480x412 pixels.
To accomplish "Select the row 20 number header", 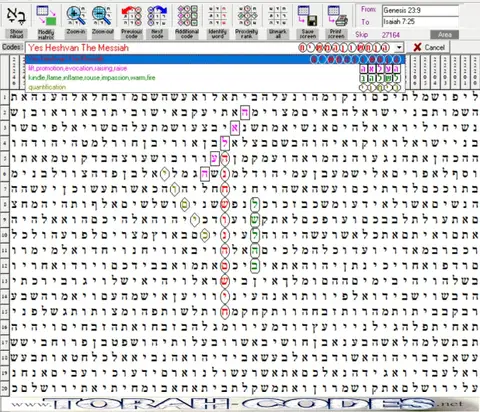I will click(x=5, y=388).
